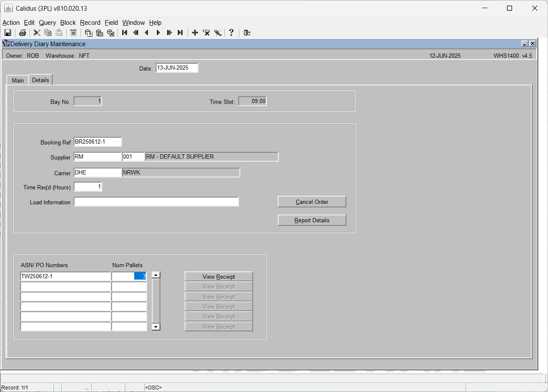Screen dimensions: 548x392
Task: Open the Block menu
Action: coord(68,23)
